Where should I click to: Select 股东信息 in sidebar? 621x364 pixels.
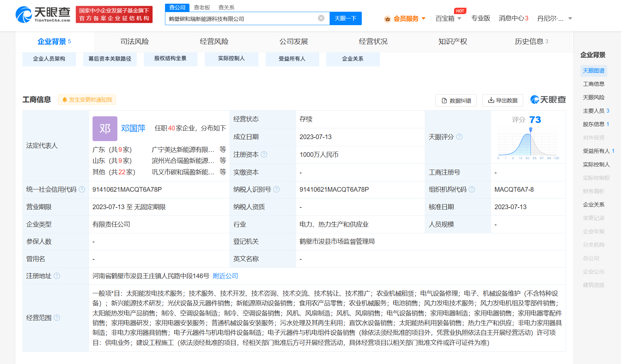(x=596, y=124)
